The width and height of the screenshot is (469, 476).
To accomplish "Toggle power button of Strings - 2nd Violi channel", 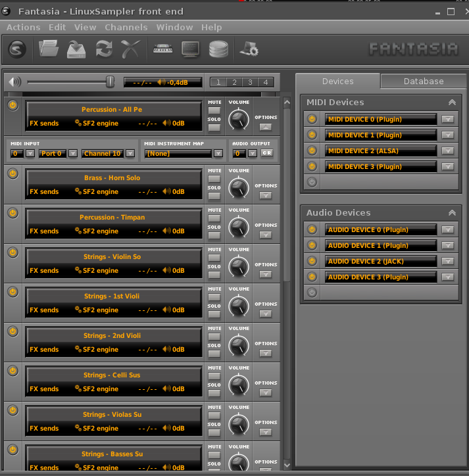I will (12, 331).
